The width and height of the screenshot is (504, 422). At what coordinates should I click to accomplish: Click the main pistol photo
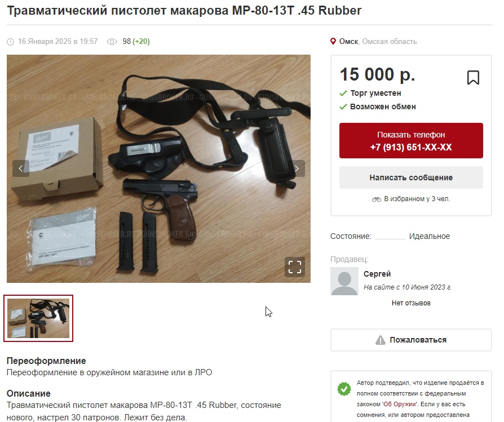tap(158, 168)
